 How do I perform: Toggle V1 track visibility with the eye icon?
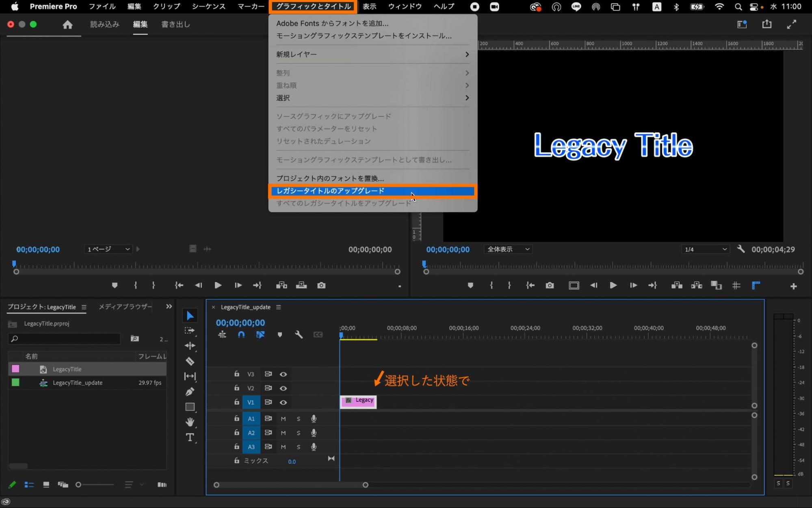(x=284, y=402)
